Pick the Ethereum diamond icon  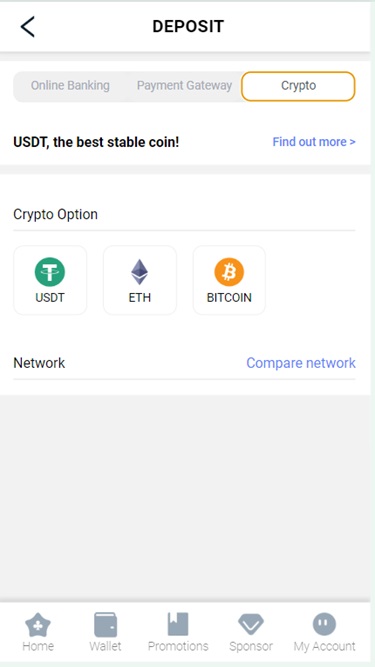[139, 272]
